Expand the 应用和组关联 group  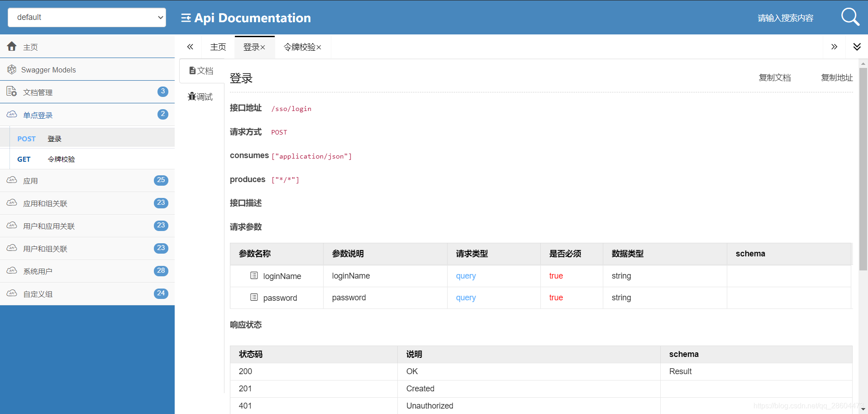pos(87,203)
